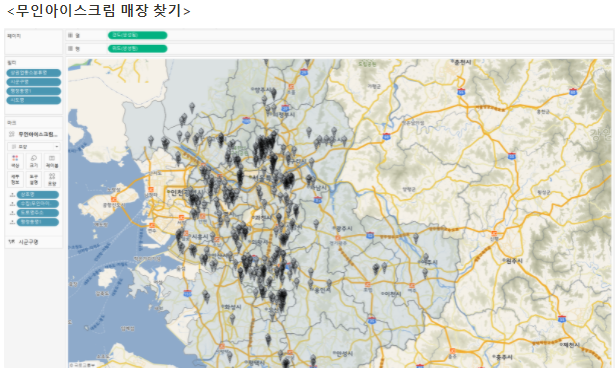Click the 양평군 label on map

click(x=409, y=189)
